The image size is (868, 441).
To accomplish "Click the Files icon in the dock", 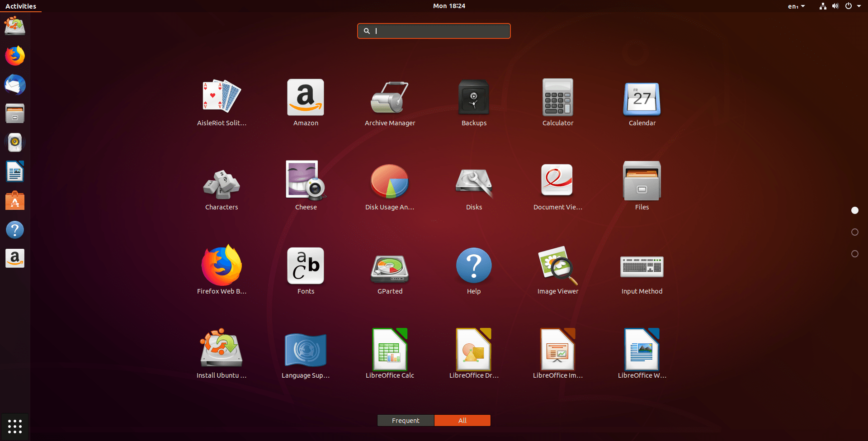I will pyautogui.click(x=15, y=114).
